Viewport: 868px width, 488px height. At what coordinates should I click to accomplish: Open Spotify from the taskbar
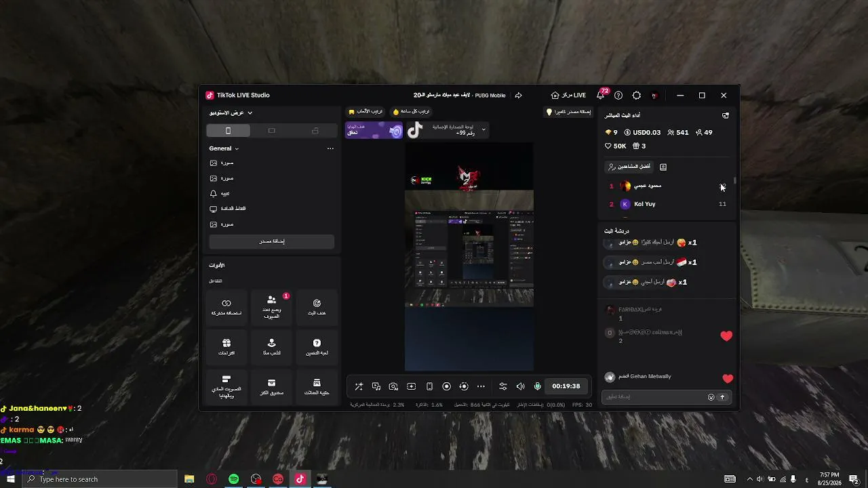pos(234,479)
